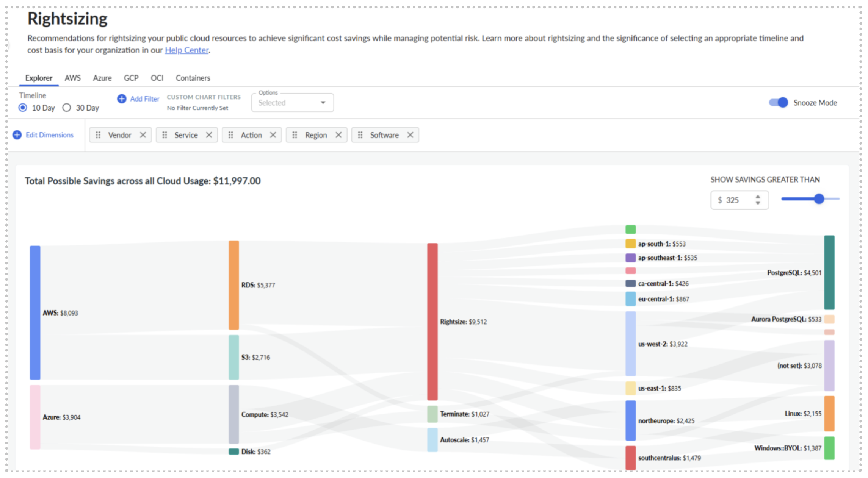The image size is (868, 478).
Task: Click the drag handle on the Service dimension
Action: click(164, 135)
